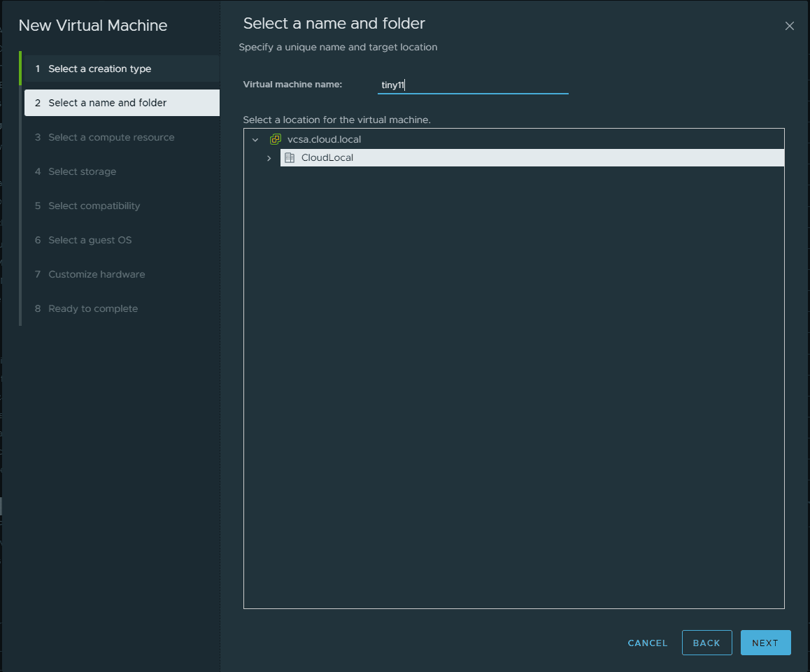Go to the Customize hardware step
The height and width of the screenshot is (672, 810).
pos(97,274)
